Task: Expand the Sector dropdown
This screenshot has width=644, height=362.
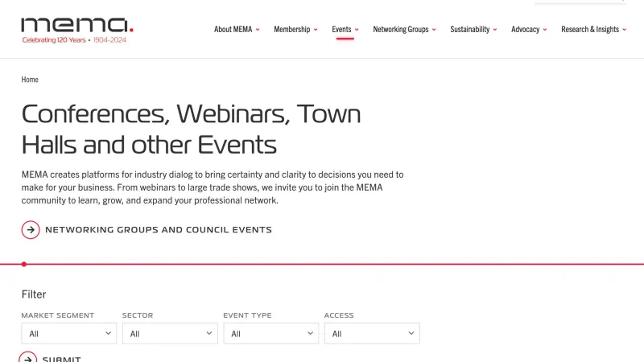Action: pyautogui.click(x=170, y=333)
